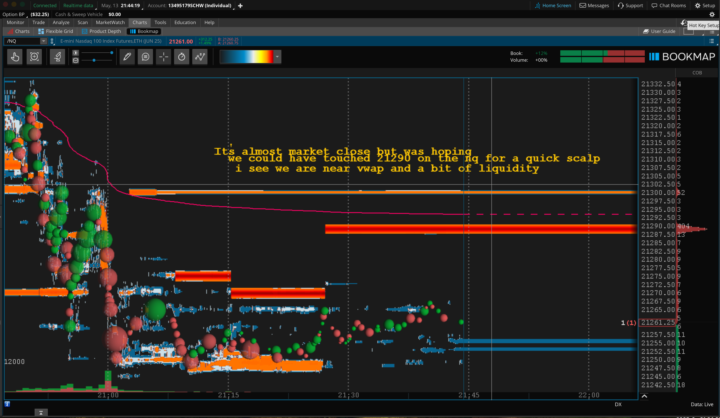Enable the crosshair tool

click(x=163, y=57)
